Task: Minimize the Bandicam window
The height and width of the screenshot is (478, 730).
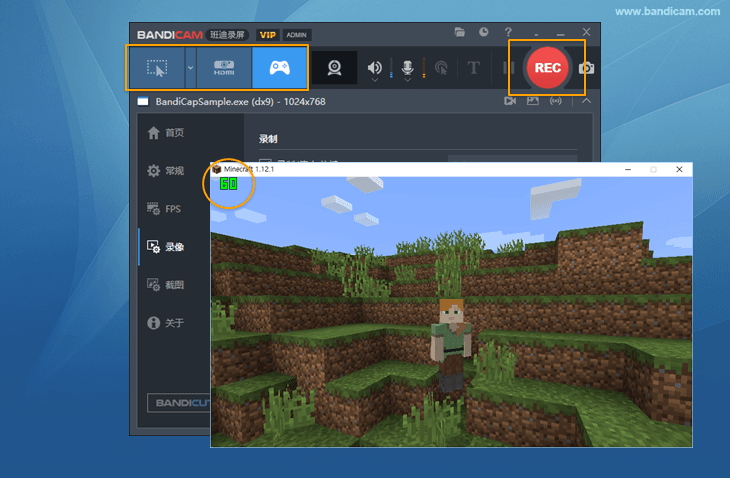Action: click(561, 33)
